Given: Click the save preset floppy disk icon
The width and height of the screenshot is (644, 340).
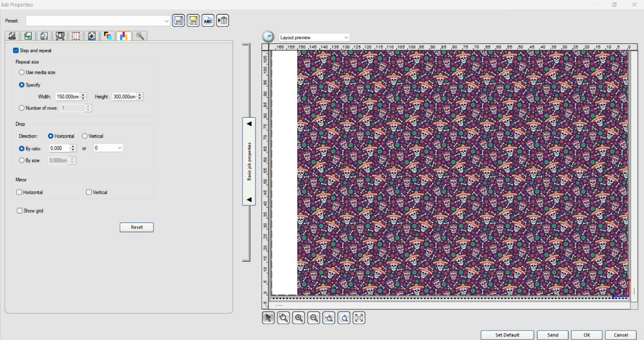Looking at the screenshot, I should 179,21.
